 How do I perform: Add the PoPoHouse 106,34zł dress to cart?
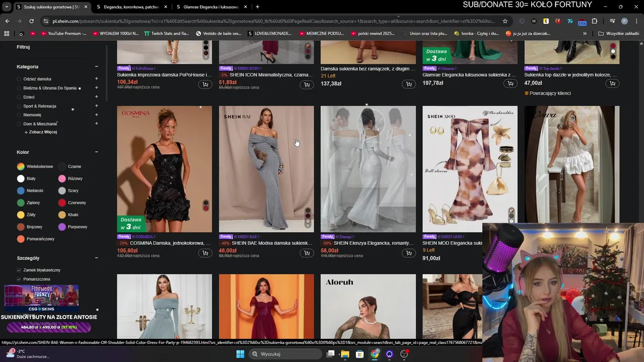pyautogui.click(x=205, y=84)
